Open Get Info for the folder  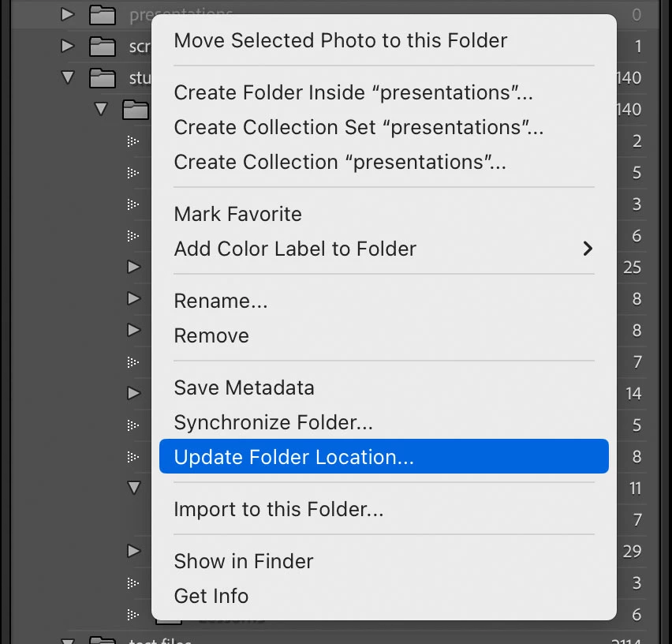211,596
